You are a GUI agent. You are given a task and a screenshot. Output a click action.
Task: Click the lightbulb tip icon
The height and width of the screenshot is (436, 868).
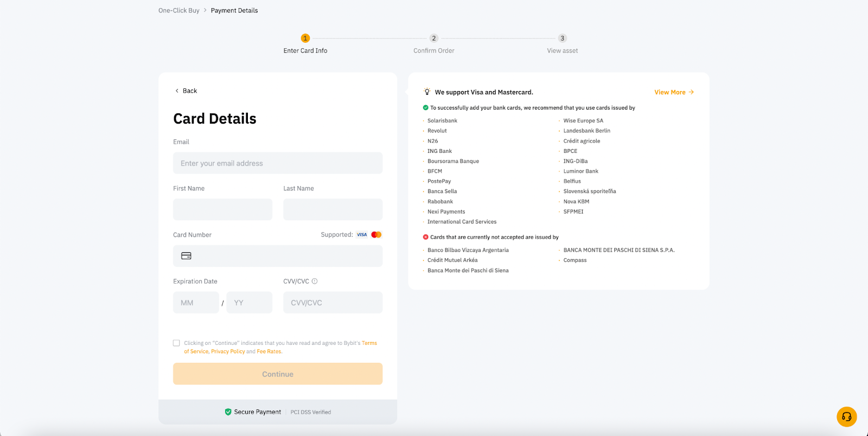pos(427,92)
